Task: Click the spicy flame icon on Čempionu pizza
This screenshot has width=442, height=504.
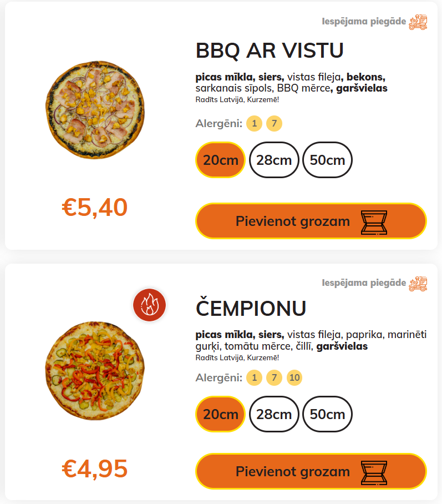Action: point(150,305)
